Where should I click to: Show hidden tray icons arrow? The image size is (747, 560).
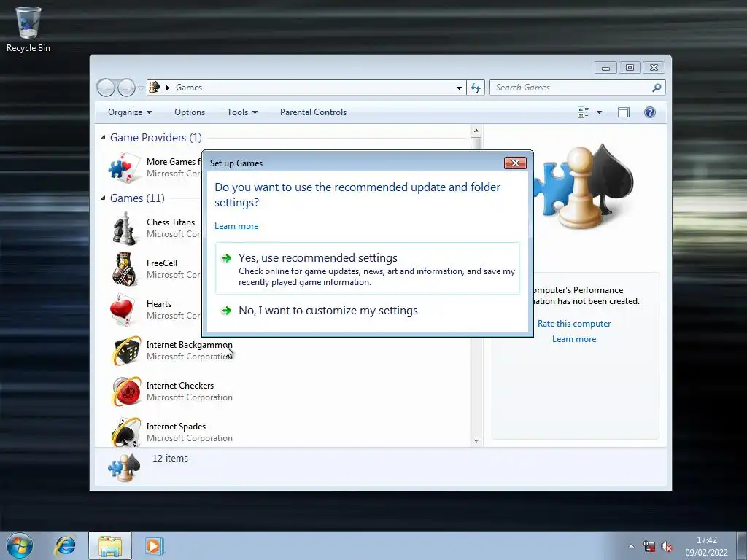(631, 546)
